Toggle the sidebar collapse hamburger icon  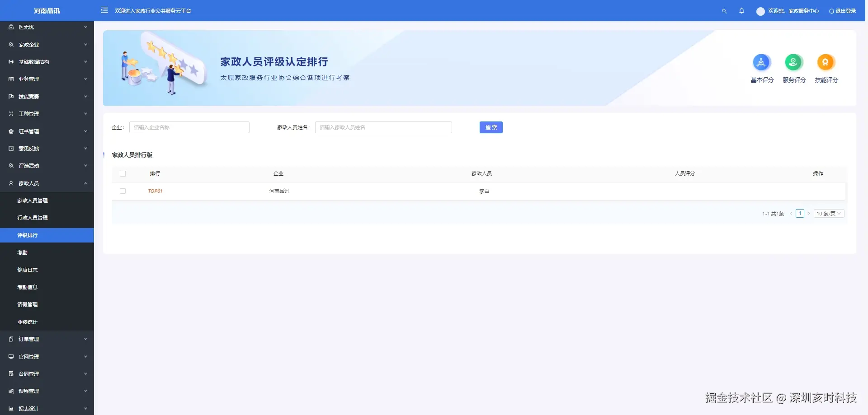104,10
